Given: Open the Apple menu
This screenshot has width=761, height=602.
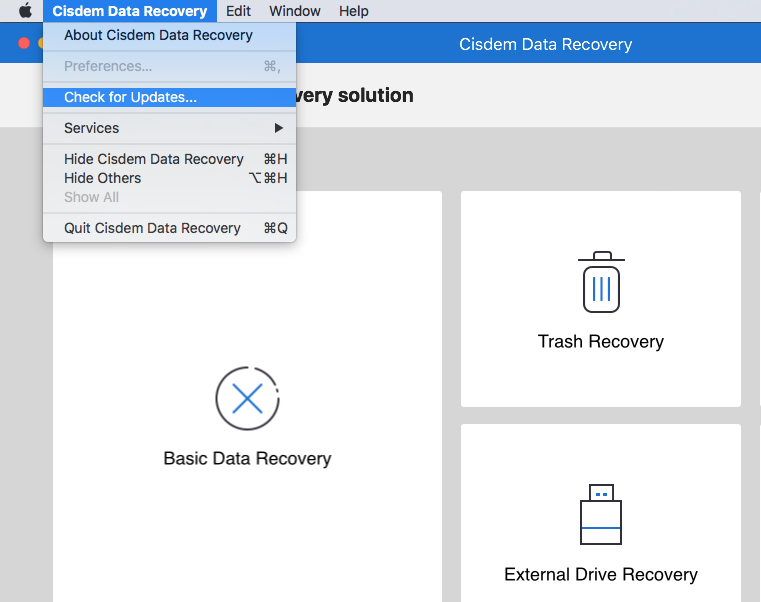Looking at the screenshot, I should coord(25,11).
